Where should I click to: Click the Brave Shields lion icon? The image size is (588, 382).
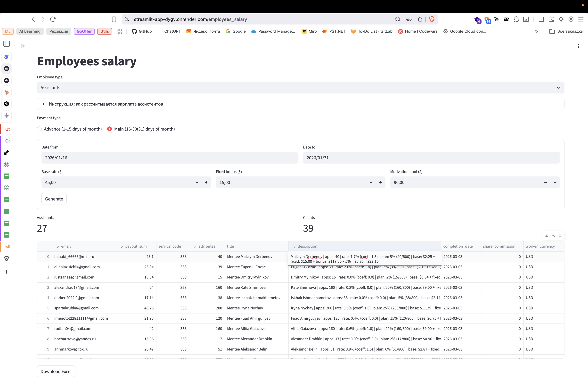(x=432, y=19)
